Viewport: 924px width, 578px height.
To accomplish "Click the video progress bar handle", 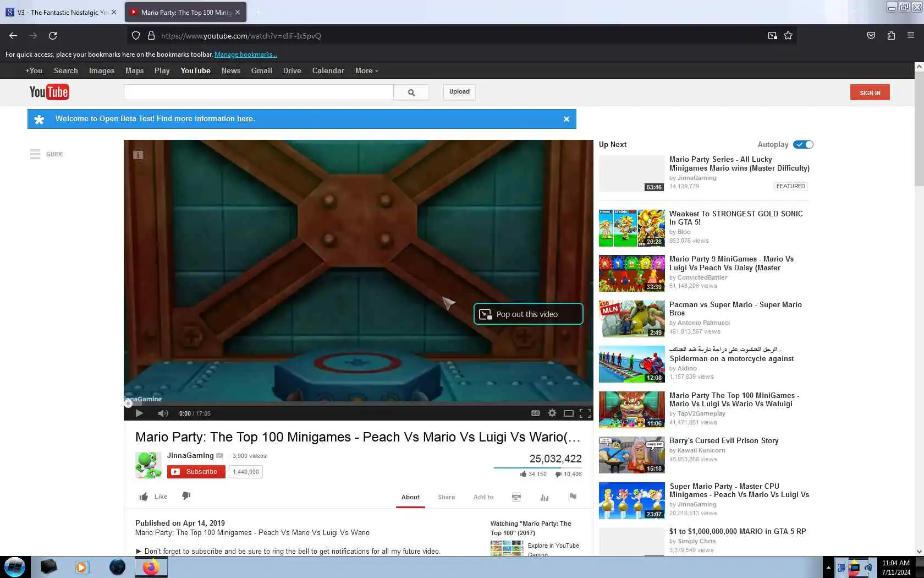I will pyautogui.click(x=128, y=403).
